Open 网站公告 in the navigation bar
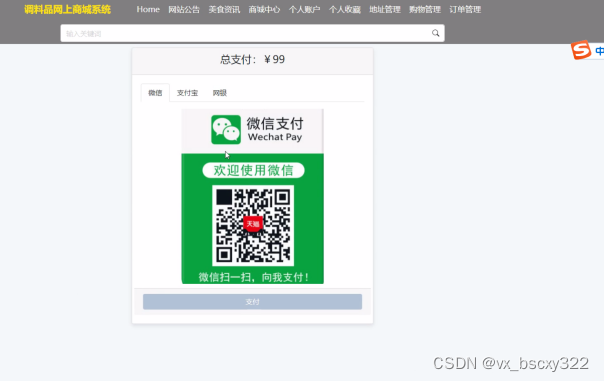This screenshot has height=382, width=604. point(184,10)
